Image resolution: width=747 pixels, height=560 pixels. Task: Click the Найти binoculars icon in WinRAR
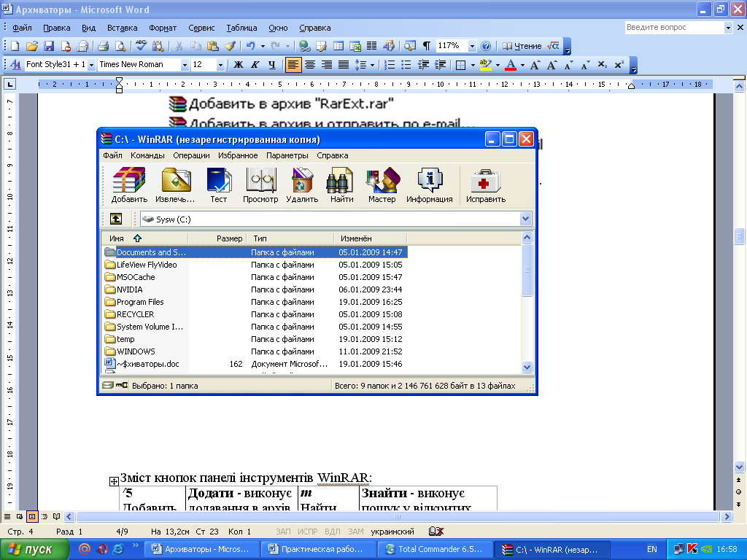[341, 186]
